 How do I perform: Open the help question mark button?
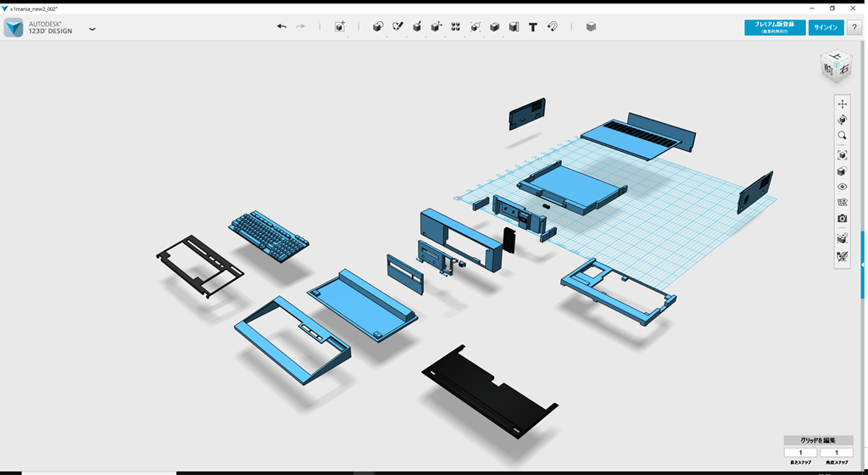[x=854, y=28]
